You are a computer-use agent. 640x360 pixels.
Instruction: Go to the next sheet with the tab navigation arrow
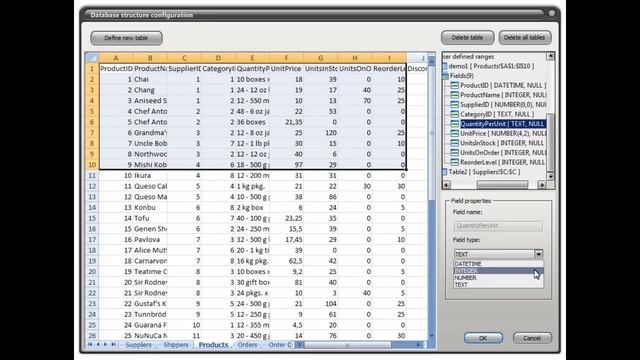tap(105, 345)
